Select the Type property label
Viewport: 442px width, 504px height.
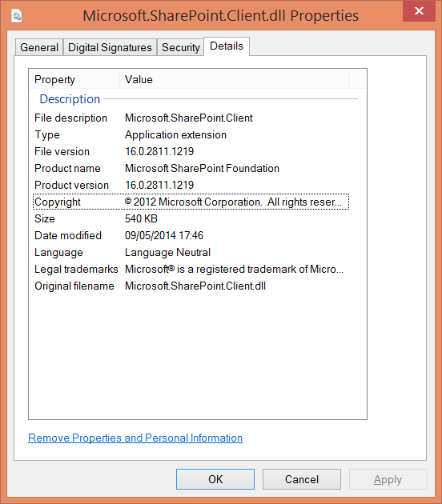pyautogui.click(x=47, y=134)
